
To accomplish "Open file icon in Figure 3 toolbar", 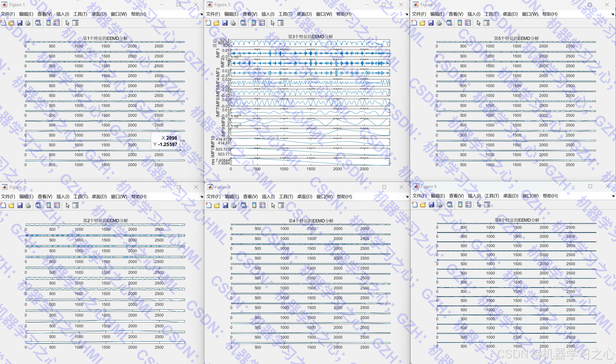I will pos(216,23).
